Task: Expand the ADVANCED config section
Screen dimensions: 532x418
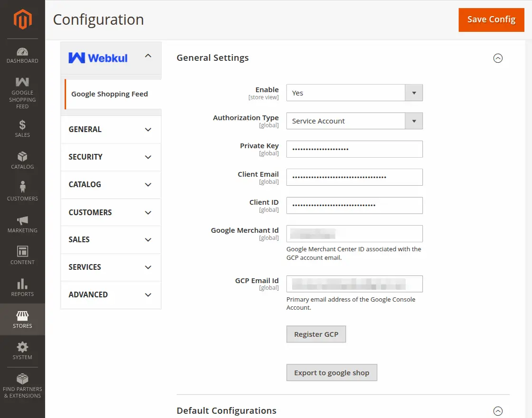Action: click(x=111, y=294)
